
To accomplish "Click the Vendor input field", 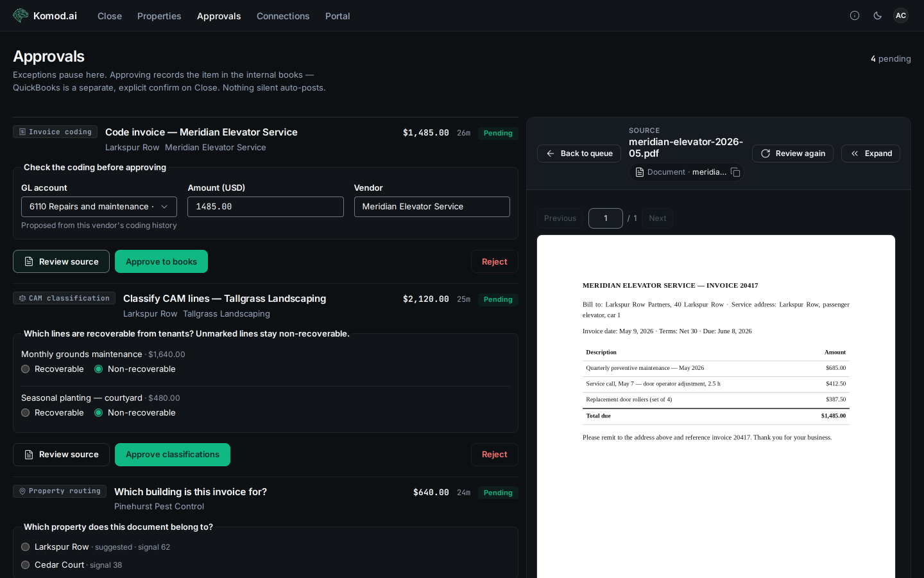I will pos(432,207).
